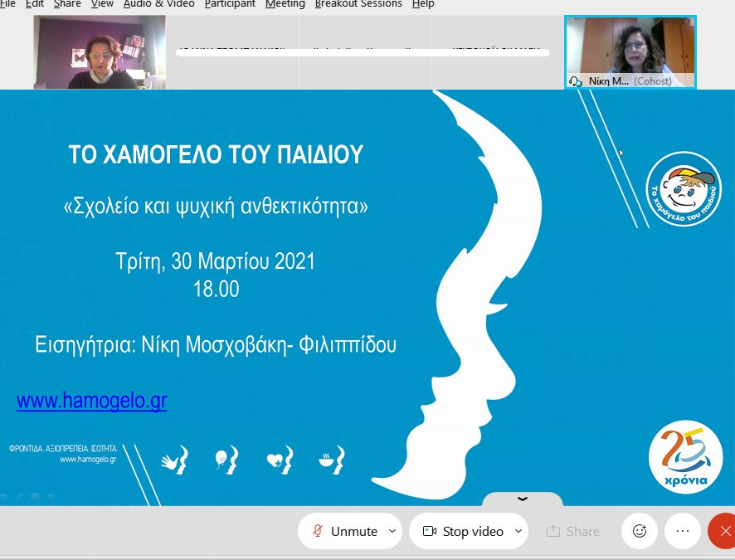Open the more options ellipsis button
This screenshot has width=735, height=560.
tap(683, 531)
